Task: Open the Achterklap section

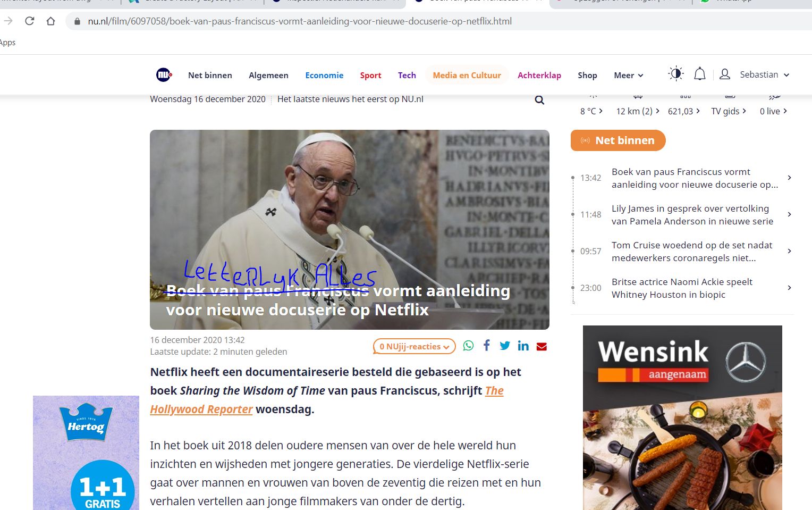Action: tap(539, 76)
